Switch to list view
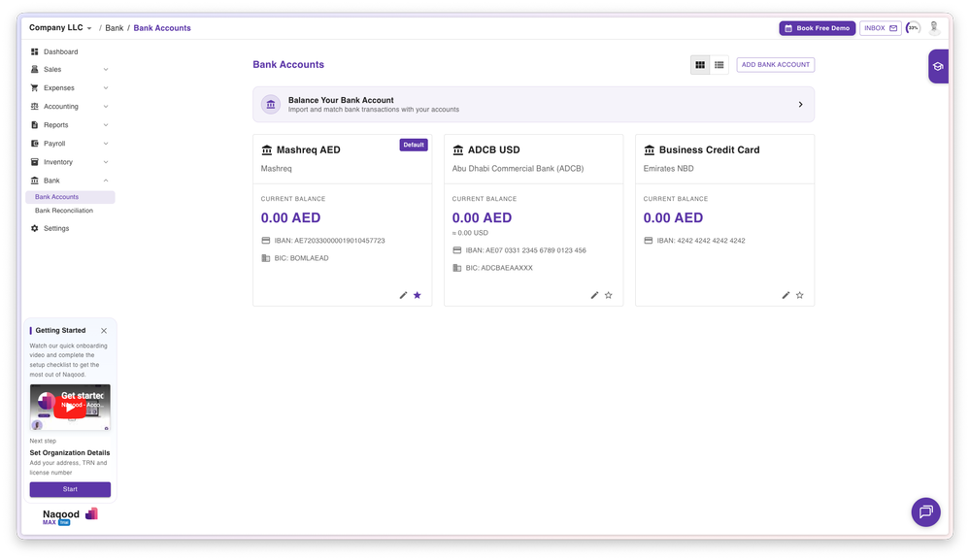 pos(719,65)
